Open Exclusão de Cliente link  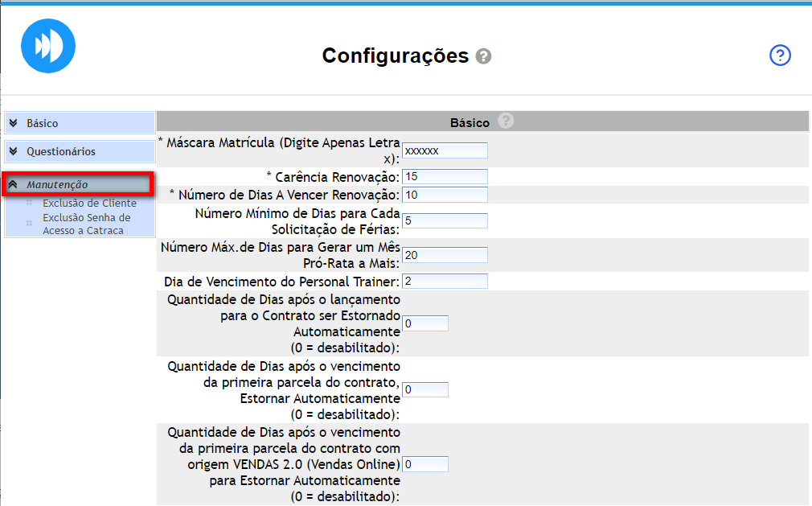(89, 204)
